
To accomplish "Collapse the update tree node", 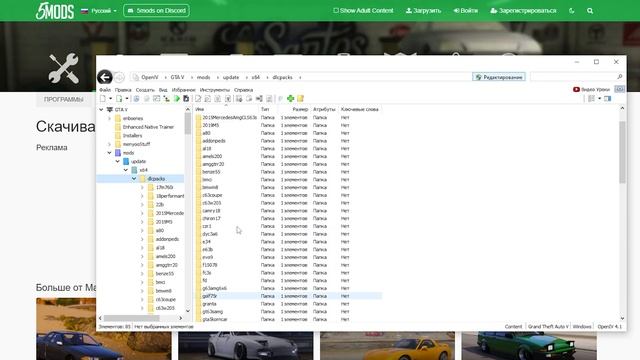I will [118, 161].
